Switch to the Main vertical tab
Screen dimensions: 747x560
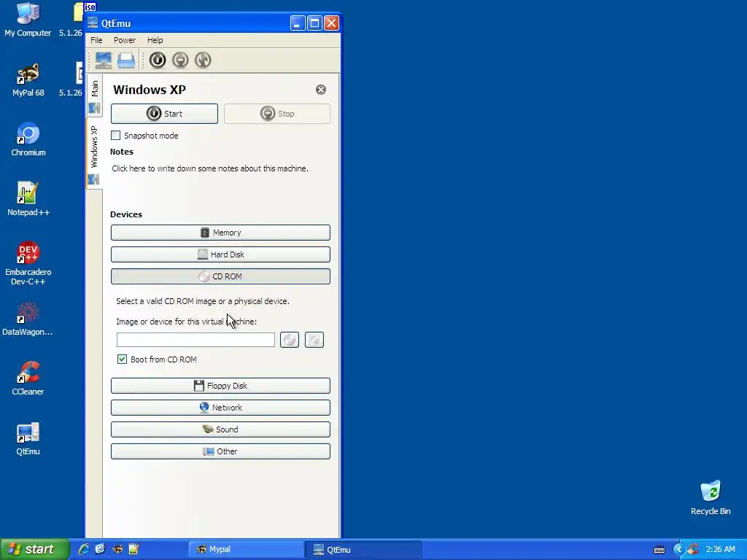coord(94,96)
